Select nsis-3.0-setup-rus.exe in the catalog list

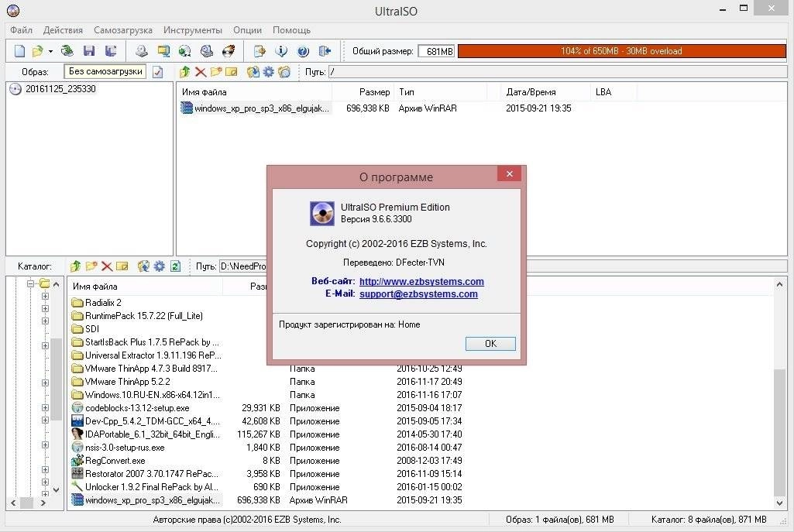(118, 448)
